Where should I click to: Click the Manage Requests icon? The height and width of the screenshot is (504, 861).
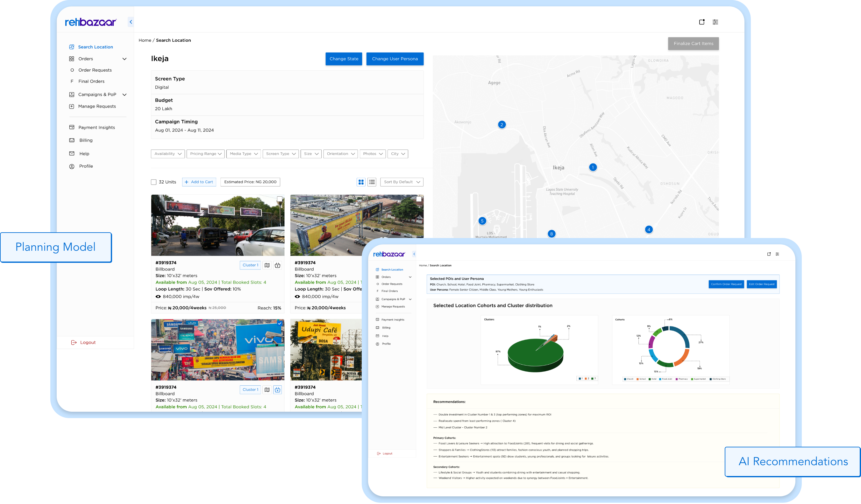(71, 107)
